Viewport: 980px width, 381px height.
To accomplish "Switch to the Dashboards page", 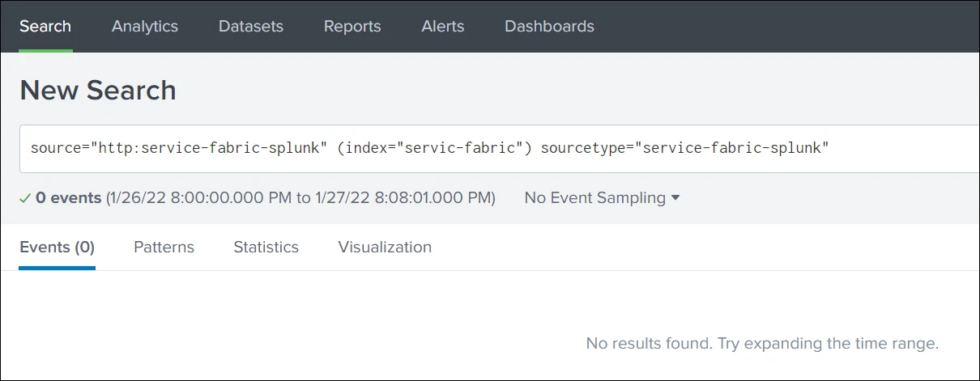I will (549, 26).
